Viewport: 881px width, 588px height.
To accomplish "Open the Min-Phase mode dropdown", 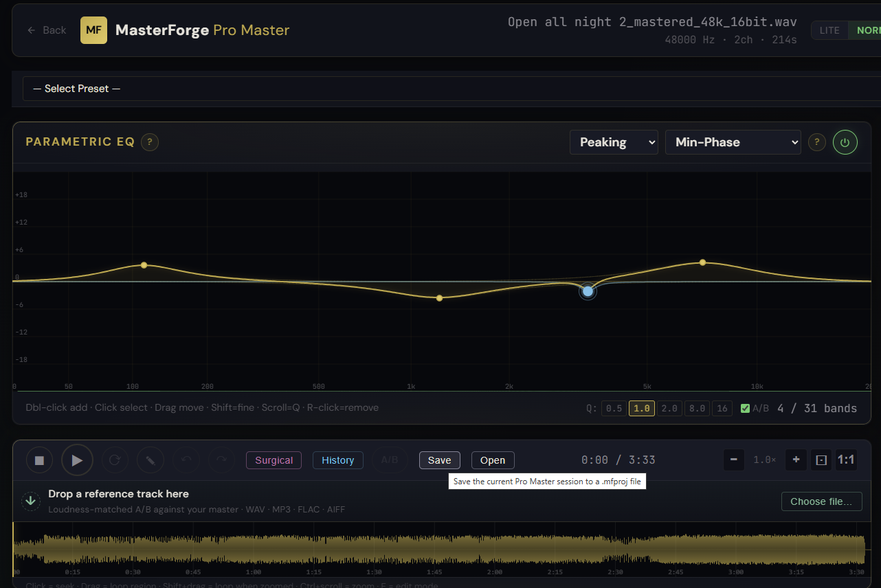I will (x=733, y=142).
